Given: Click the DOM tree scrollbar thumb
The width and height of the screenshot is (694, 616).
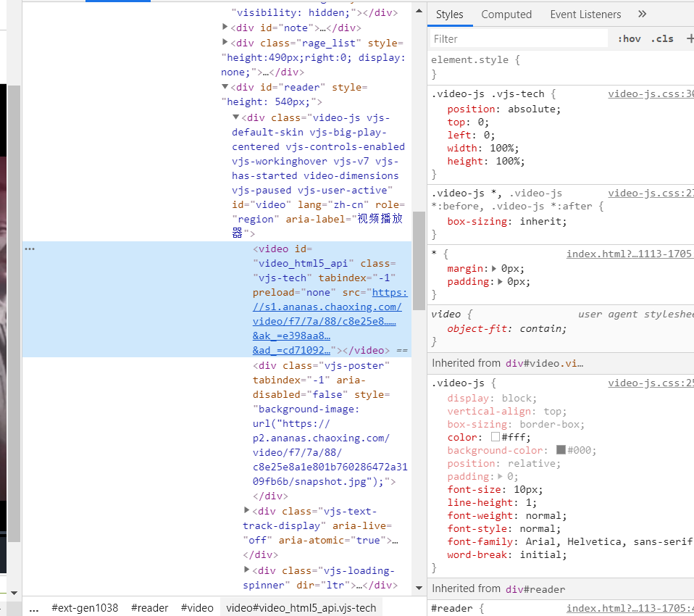Looking at the screenshot, I should click(x=419, y=262).
